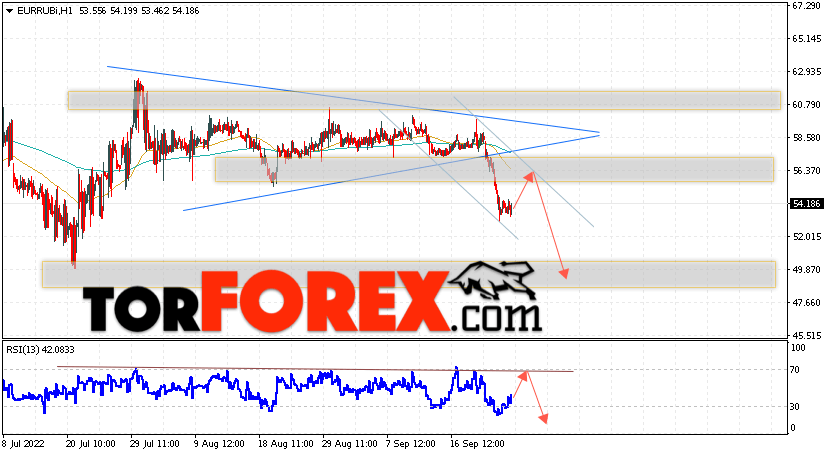The width and height of the screenshot is (829, 455).
Task: Select the lower gray support zone near 49.870
Action: pos(409,274)
